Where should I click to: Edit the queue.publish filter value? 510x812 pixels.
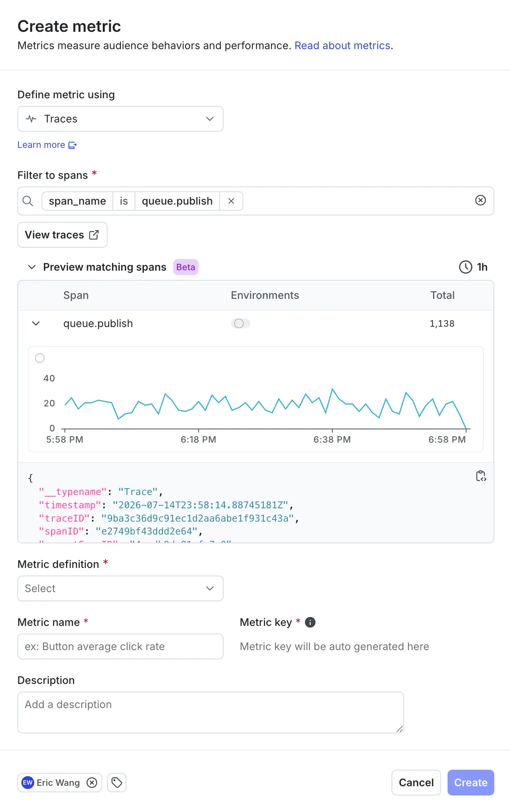(x=177, y=201)
